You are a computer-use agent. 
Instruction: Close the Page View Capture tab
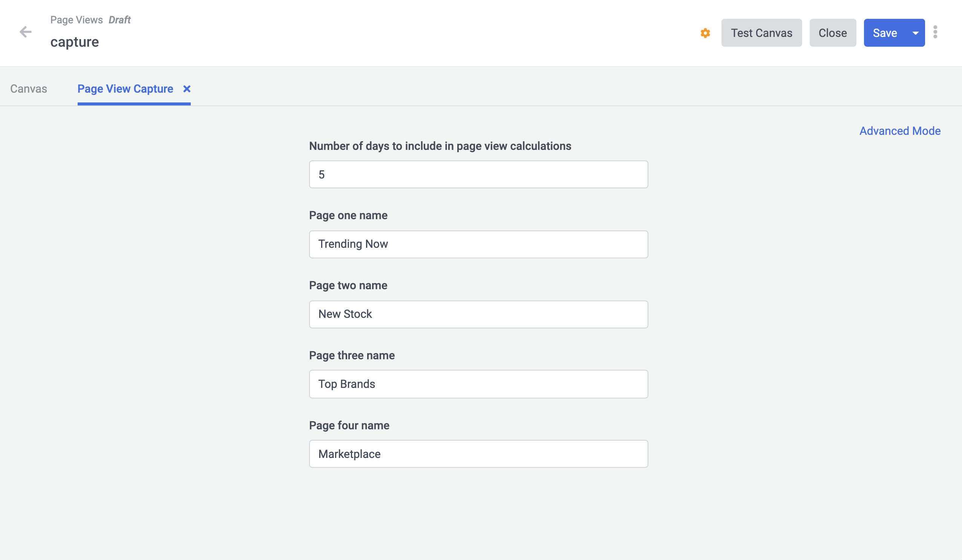pos(187,89)
